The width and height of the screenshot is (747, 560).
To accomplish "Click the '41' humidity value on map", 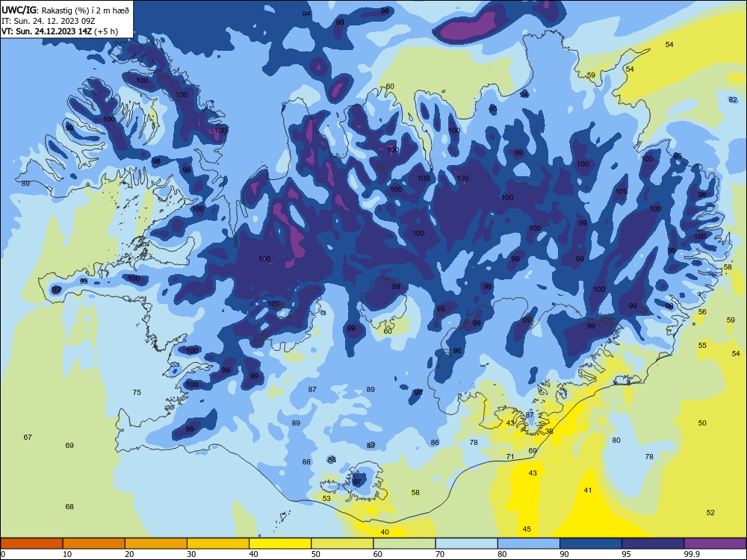I will [x=588, y=490].
